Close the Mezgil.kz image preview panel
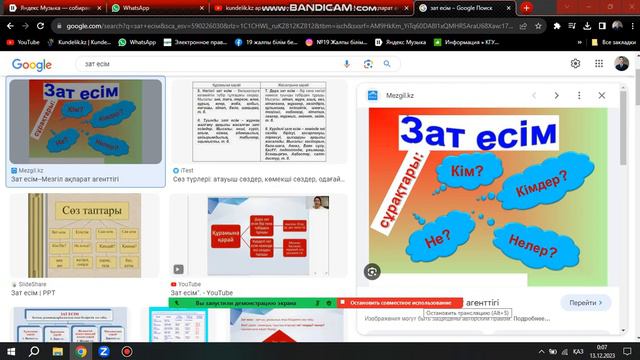 pos(602,95)
